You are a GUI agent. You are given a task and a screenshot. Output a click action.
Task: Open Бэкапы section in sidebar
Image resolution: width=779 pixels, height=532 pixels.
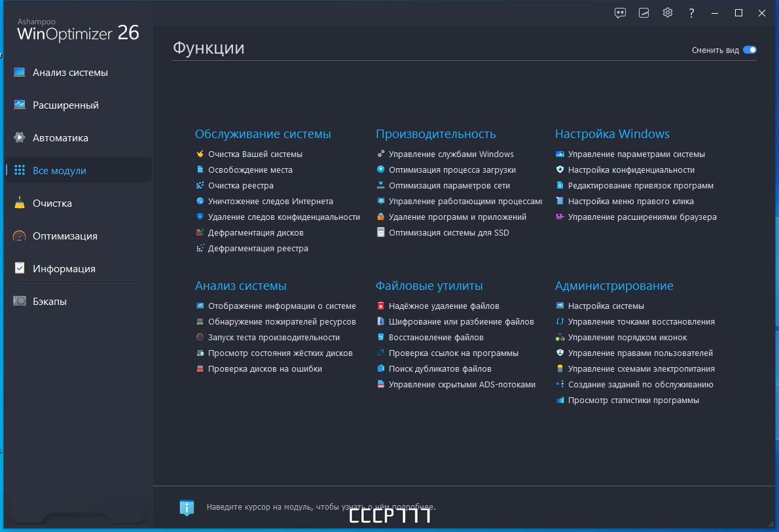(49, 302)
